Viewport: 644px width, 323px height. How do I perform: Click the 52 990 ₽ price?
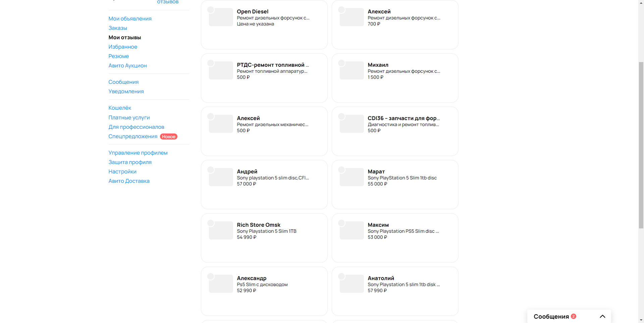(247, 291)
